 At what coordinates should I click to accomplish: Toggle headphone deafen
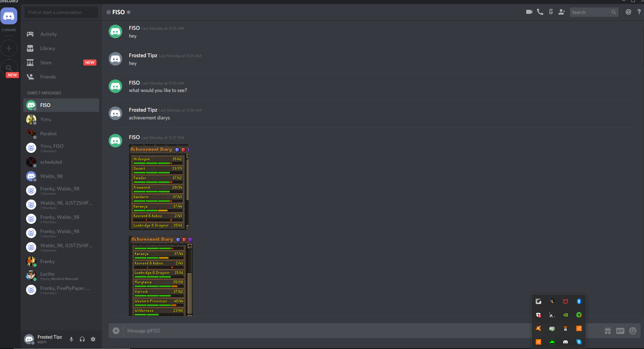coord(82,339)
